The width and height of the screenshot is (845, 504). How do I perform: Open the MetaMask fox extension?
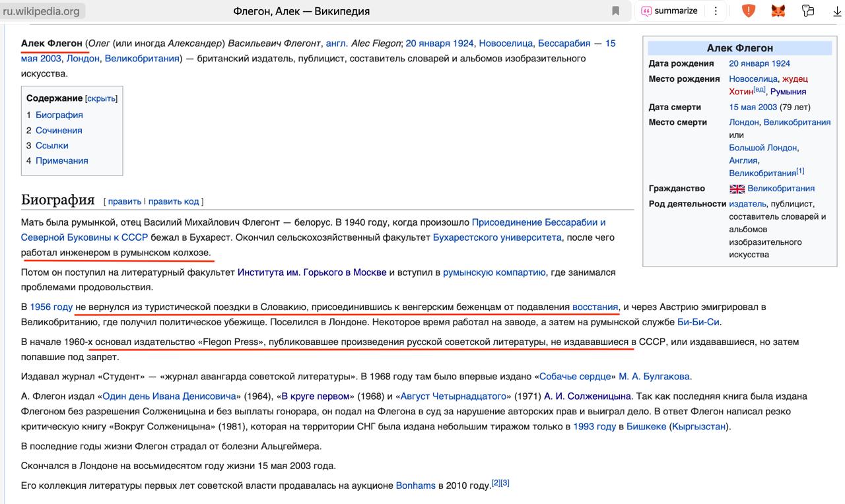click(x=778, y=11)
